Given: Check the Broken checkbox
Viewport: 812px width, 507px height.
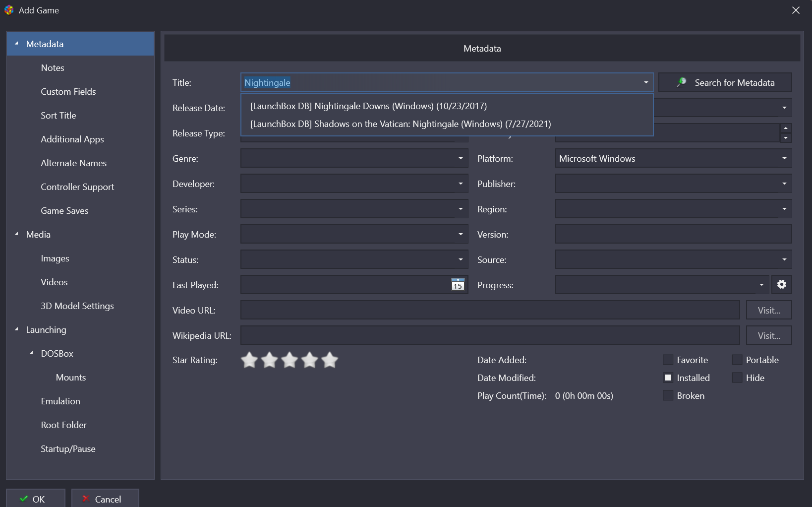Looking at the screenshot, I should click(668, 395).
